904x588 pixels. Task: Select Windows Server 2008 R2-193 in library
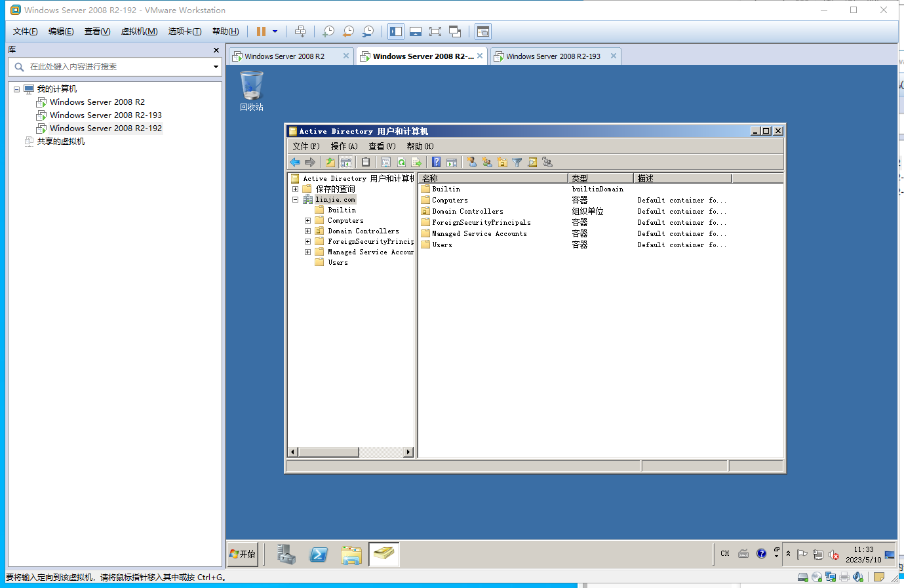pyautogui.click(x=106, y=115)
